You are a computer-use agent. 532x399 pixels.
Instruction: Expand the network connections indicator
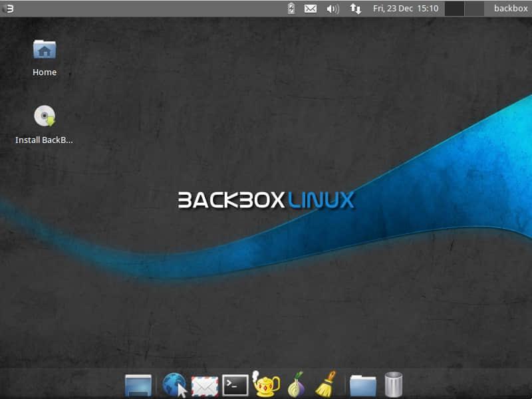coord(356,9)
